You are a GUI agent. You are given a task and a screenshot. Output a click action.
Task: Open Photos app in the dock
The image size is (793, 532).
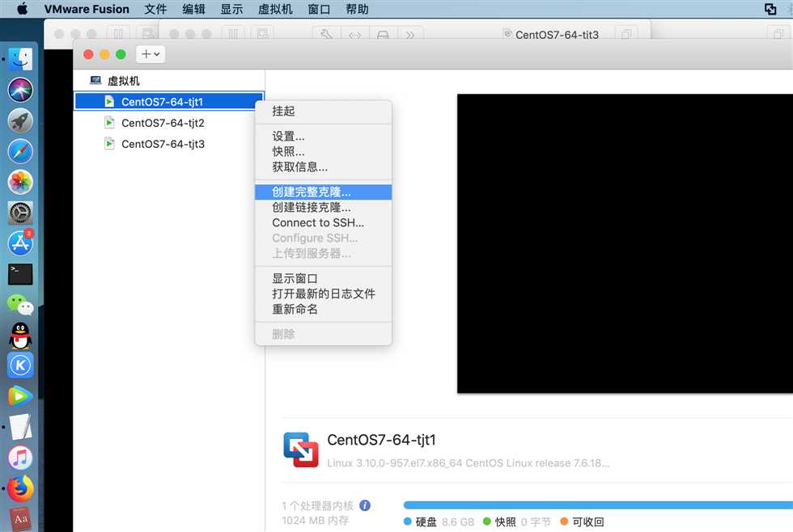20,182
